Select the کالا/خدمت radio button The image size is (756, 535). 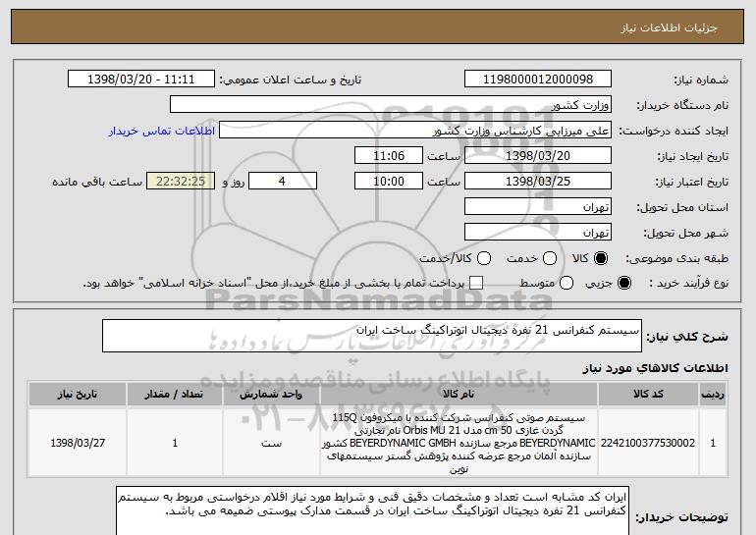(x=484, y=258)
